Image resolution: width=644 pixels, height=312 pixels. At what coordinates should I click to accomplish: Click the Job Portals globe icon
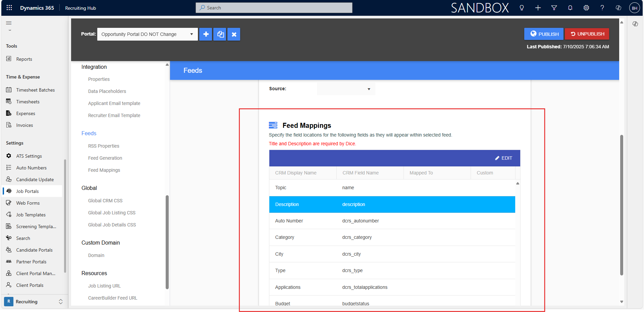pyautogui.click(x=9, y=191)
